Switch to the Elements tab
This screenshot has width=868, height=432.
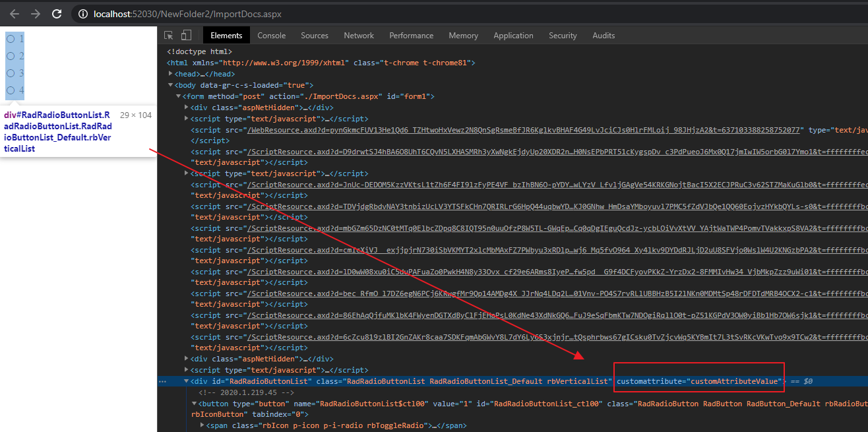click(226, 36)
